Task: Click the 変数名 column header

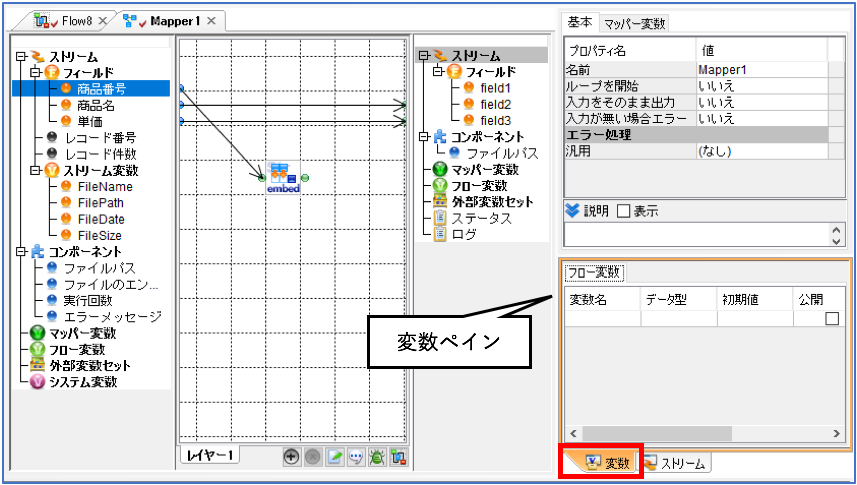Action: (601, 300)
